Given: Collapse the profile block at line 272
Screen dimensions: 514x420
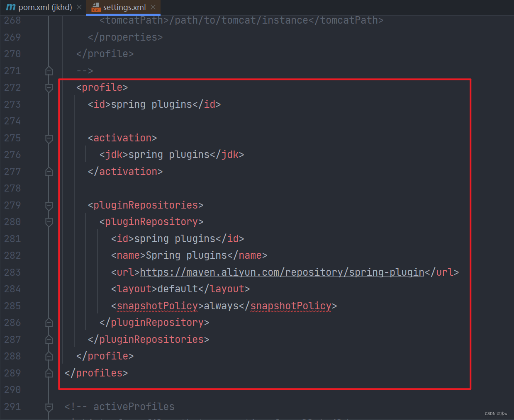Looking at the screenshot, I should (x=49, y=87).
